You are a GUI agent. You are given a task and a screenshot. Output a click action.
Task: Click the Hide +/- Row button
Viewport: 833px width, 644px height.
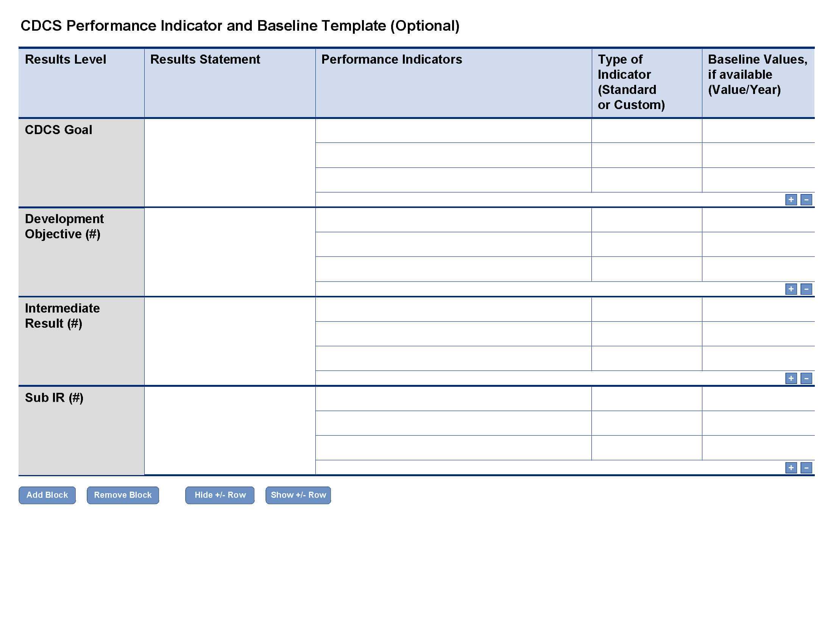pyautogui.click(x=220, y=494)
